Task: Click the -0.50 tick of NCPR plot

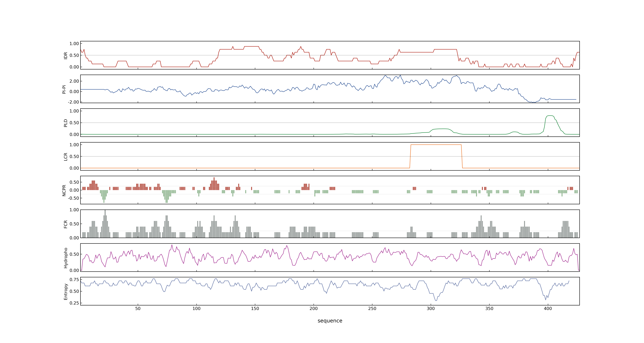Action: [73, 198]
